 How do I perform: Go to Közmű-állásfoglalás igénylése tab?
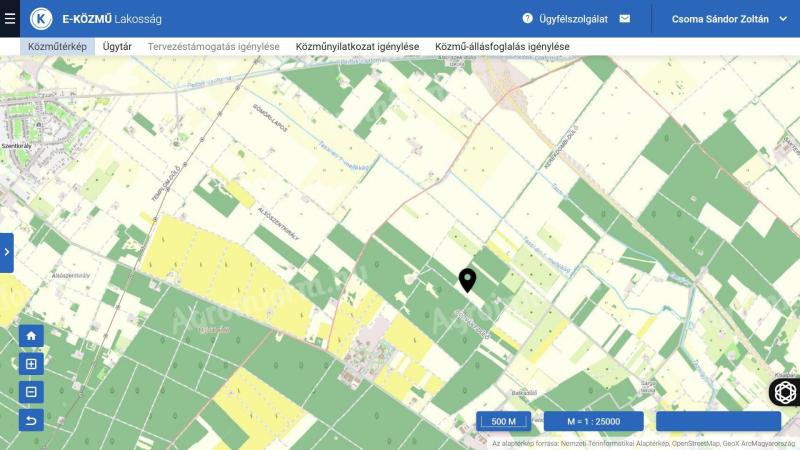502,46
